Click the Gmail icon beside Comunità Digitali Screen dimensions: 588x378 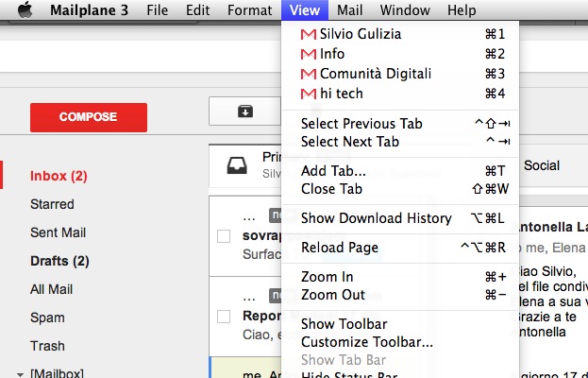(309, 74)
